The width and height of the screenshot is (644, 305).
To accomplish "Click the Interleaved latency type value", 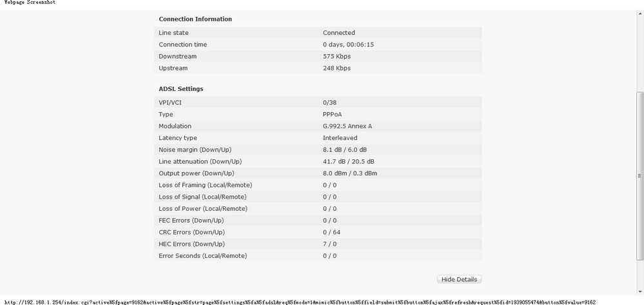I will 340,138.
